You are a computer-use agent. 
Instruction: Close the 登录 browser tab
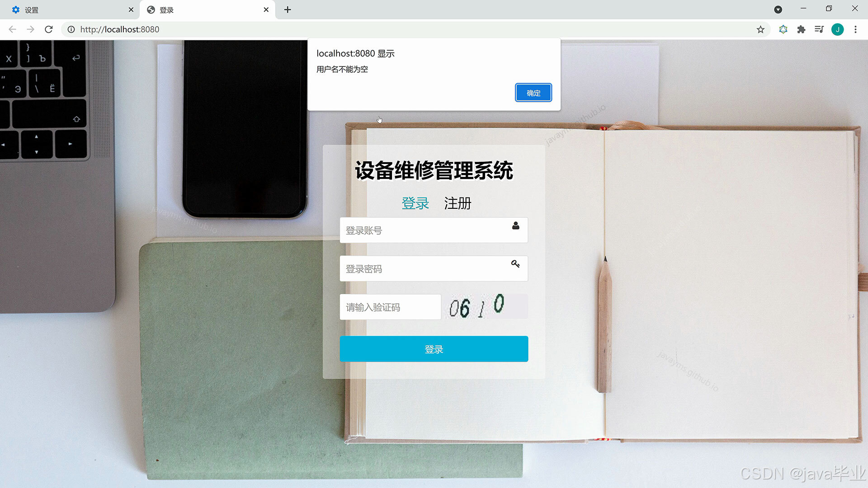[266, 9]
